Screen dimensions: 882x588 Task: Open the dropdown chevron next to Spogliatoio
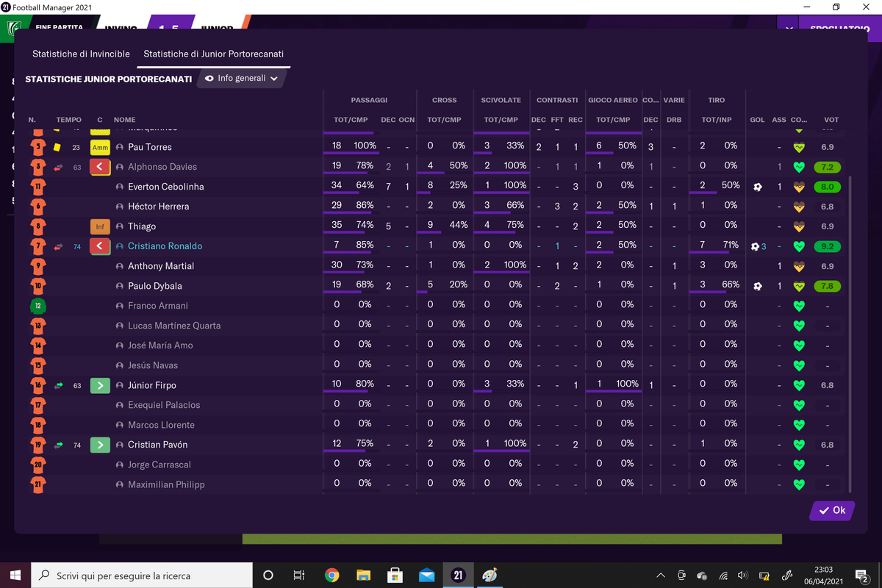click(789, 29)
